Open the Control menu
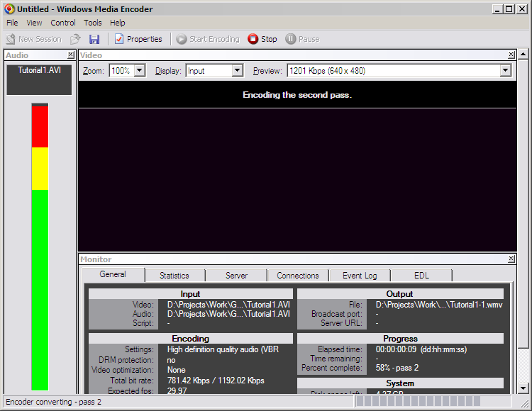 (x=62, y=23)
